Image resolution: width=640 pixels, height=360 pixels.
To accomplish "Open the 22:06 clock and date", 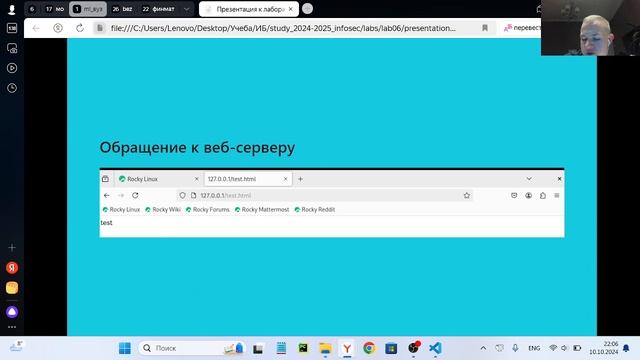I will [604, 348].
